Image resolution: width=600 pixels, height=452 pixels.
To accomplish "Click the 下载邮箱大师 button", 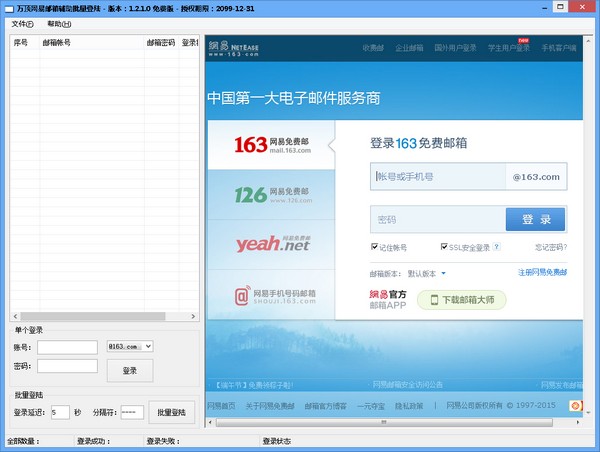I will click(461, 300).
